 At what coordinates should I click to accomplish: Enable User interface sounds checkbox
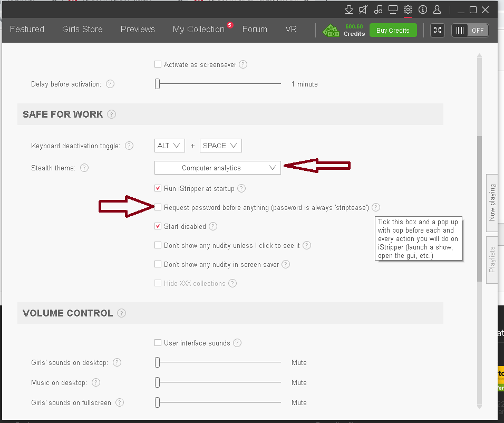[158, 343]
